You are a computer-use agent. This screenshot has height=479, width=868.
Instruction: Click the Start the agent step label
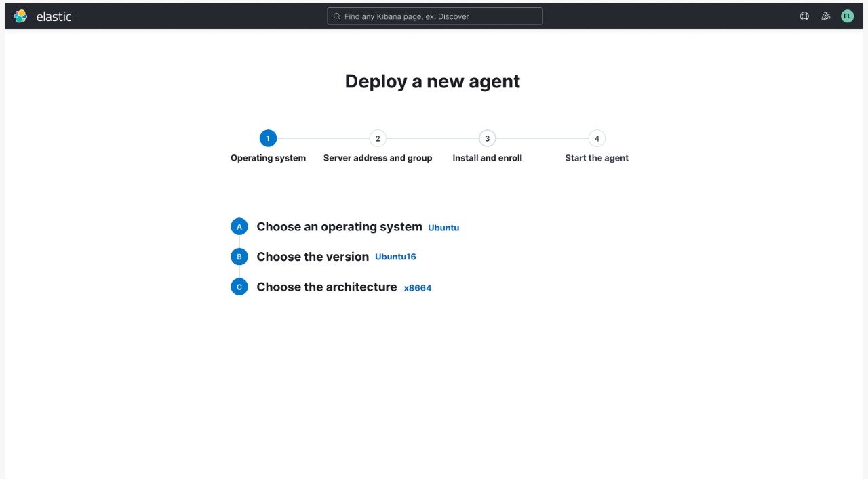[597, 157]
